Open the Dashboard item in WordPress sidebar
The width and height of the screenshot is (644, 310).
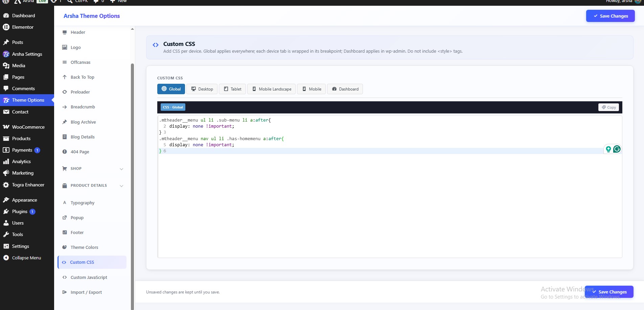(x=23, y=16)
